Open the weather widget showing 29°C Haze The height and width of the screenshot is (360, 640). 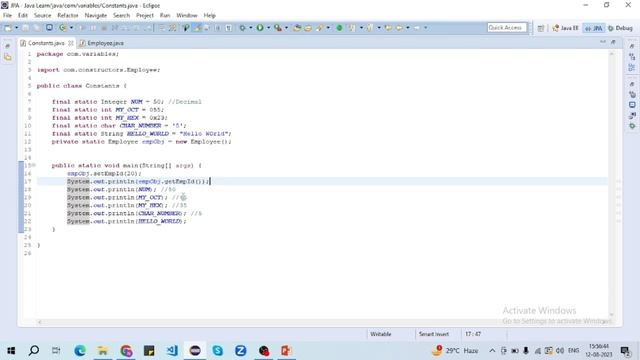pyautogui.click(x=456, y=351)
